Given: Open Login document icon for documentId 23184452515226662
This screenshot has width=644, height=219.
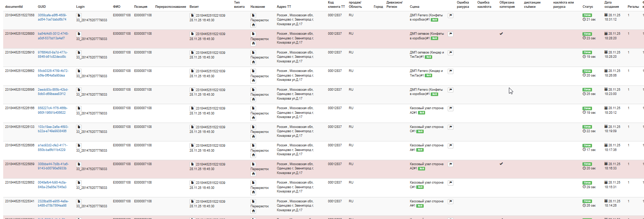Looking at the screenshot, I should (x=79, y=71).
